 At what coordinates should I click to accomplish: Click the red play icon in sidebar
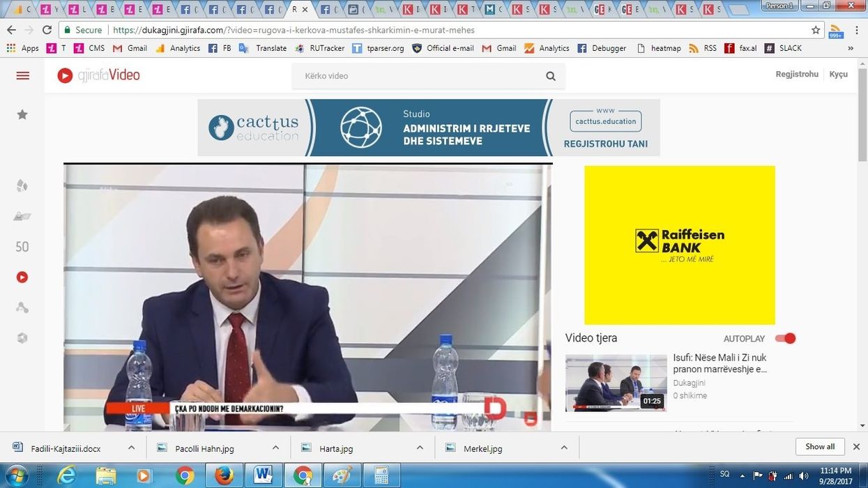coord(22,277)
